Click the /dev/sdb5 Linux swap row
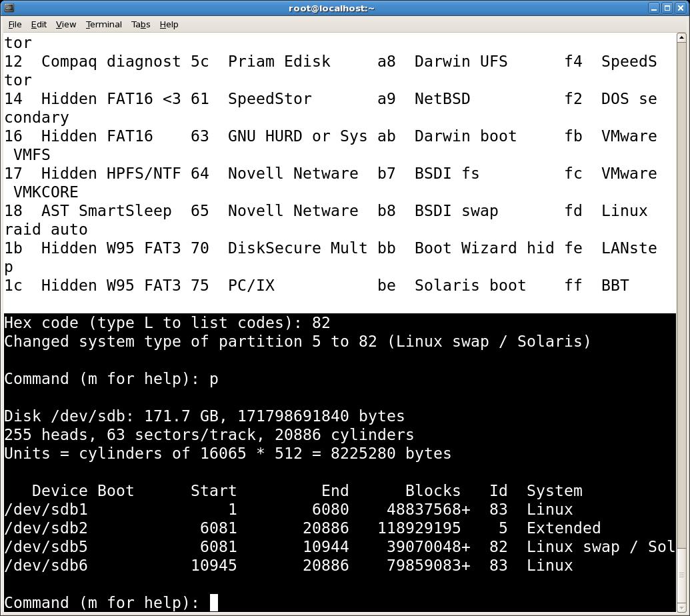690x616 pixels. (x=339, y=547)
